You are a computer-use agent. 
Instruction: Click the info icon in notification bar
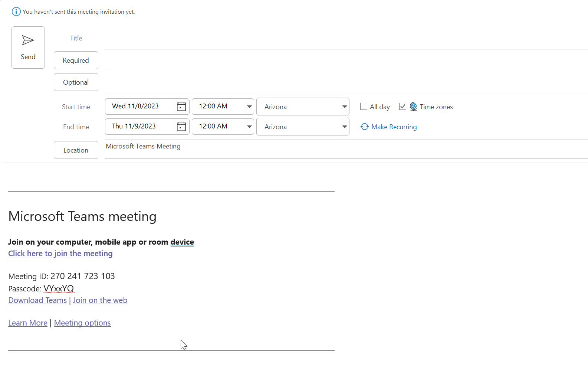(16, 12)
